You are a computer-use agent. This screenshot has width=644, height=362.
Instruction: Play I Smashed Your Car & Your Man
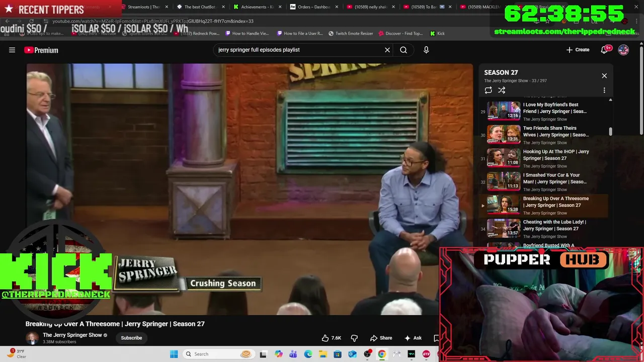coord(543,182)
